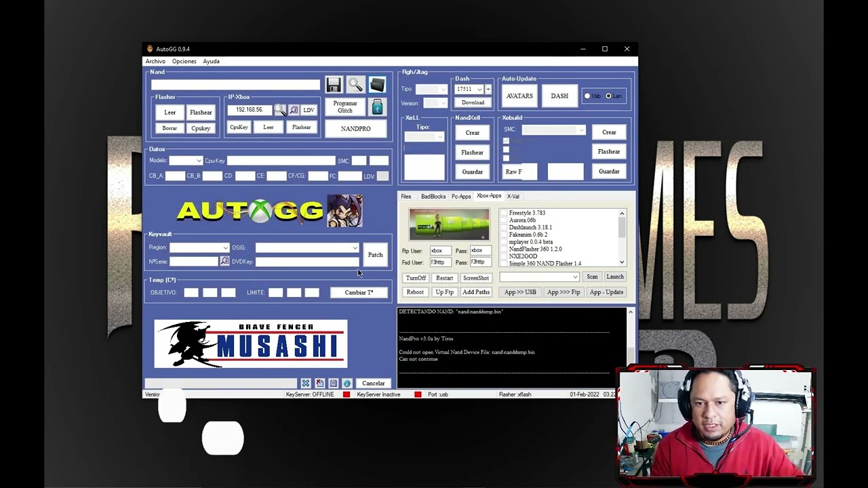The width and height of the screenshot is (868, 488).
Task: Tick the NandFlasher 360 1.2.0 checkbox
Action: click(504, 249)
